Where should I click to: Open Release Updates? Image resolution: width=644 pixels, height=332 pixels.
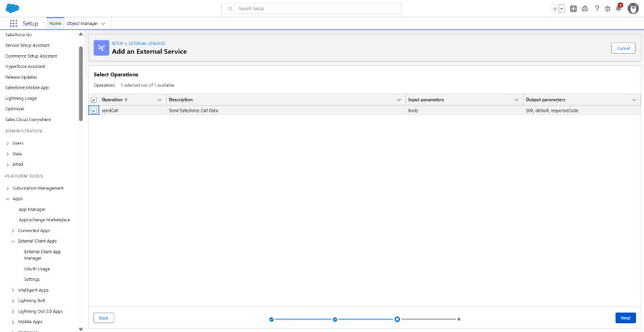tap(21, 78)
